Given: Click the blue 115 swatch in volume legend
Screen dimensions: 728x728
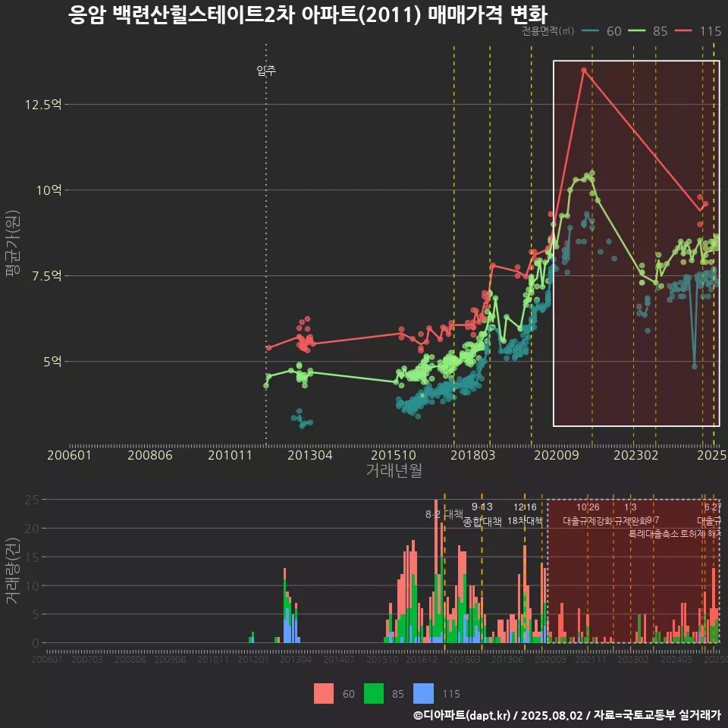Looking at the screenshot, I should point(423,694).
